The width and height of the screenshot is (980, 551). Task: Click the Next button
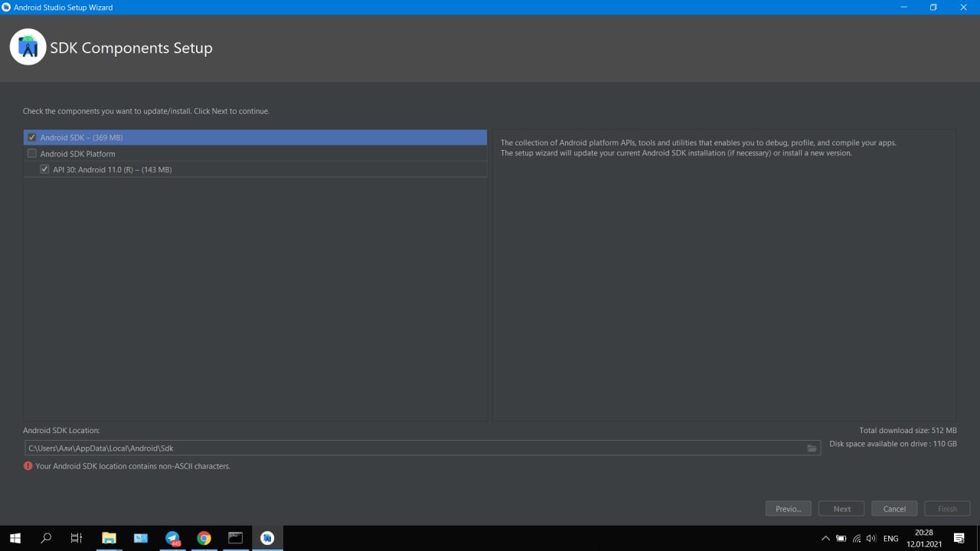(841, 509)
